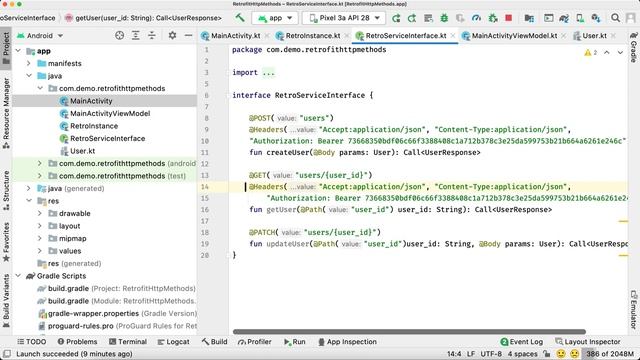
Task: Toggle the Resource Manager tool window
Action: [6, 113]
